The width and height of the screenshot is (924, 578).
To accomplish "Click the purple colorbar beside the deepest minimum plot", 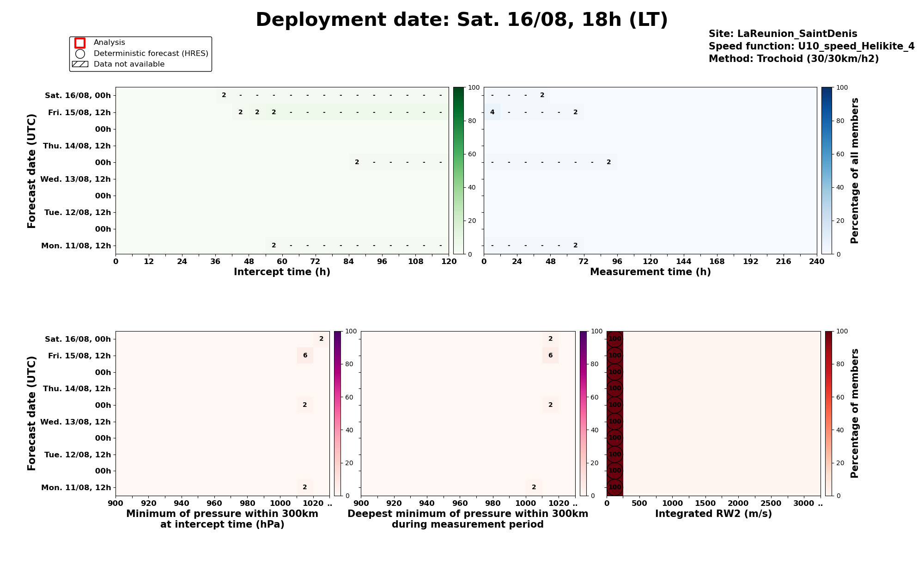I will (x=584, y=413).
